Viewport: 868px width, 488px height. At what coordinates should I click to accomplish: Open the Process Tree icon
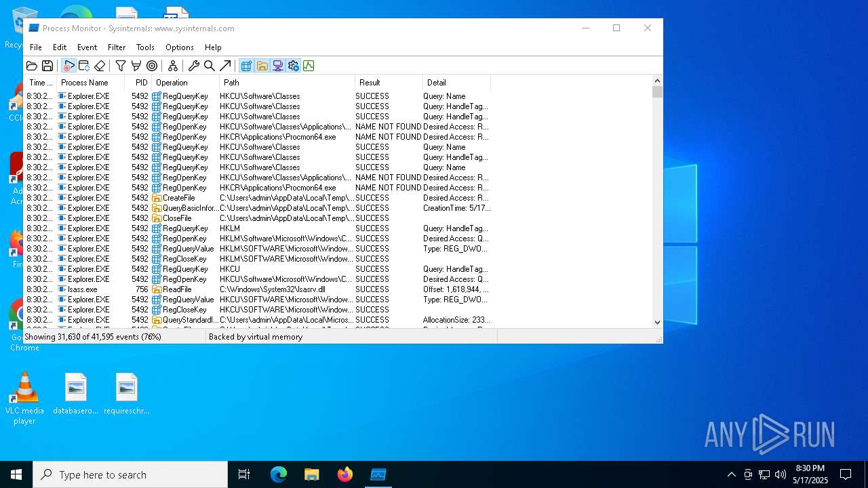pos(173,66)
